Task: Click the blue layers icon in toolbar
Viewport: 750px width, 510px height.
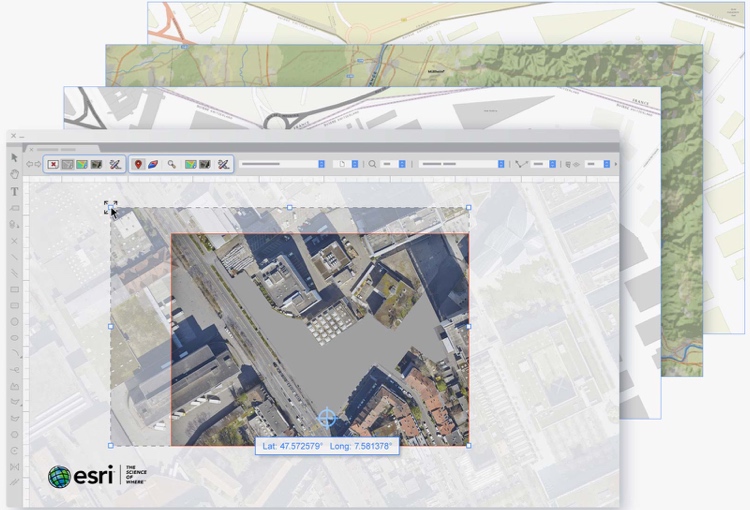Action: point(155,164)
